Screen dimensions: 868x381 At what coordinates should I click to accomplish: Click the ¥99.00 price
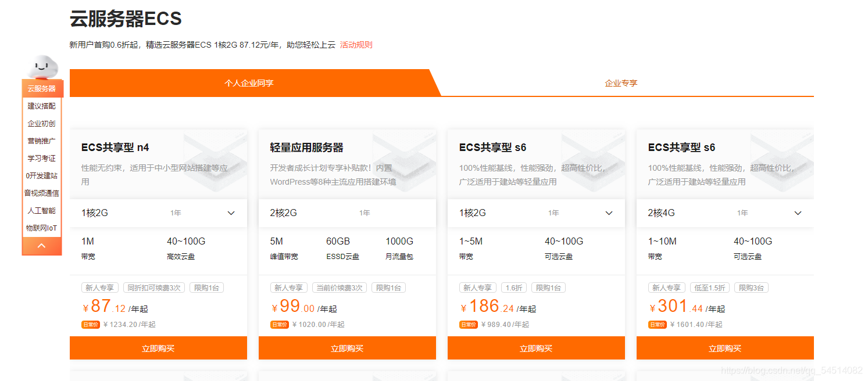click(x=293, y=307)
